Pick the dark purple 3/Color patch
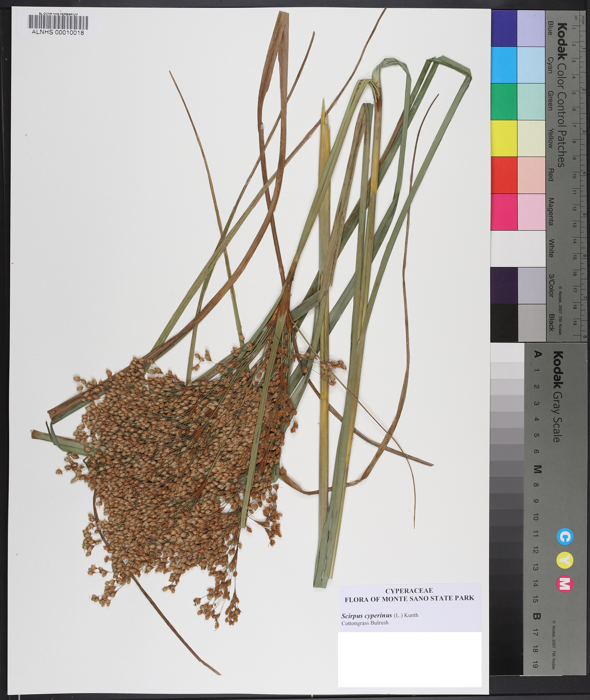 504,285
